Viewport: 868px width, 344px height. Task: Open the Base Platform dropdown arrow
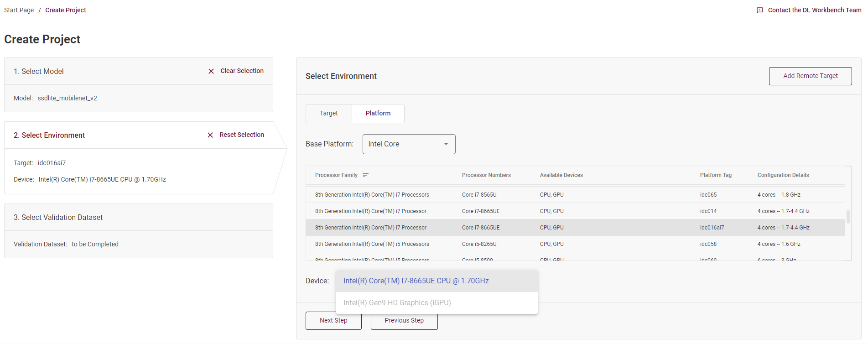click(x=446, y=144)
